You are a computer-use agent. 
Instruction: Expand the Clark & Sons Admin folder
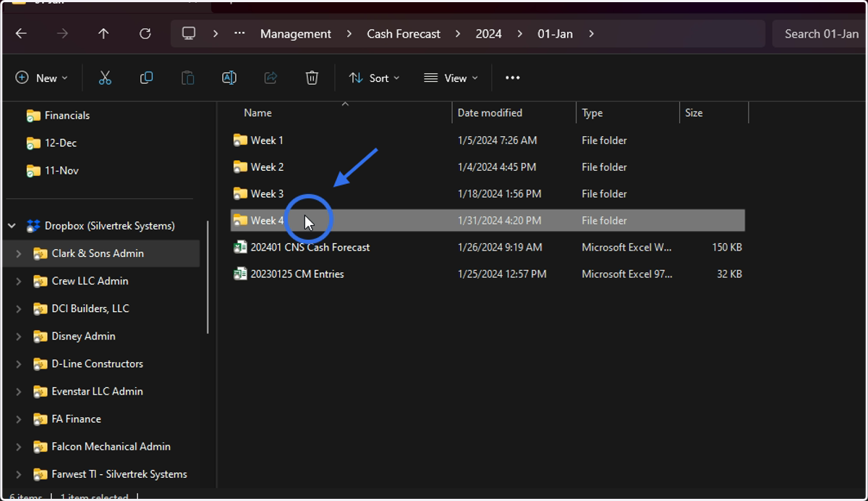coord(19,253)
